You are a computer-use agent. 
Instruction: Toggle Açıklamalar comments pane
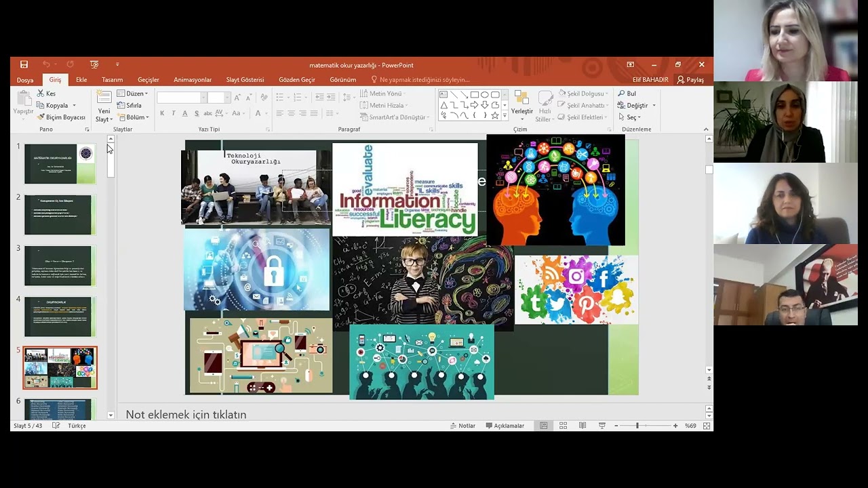pos(505,426)
